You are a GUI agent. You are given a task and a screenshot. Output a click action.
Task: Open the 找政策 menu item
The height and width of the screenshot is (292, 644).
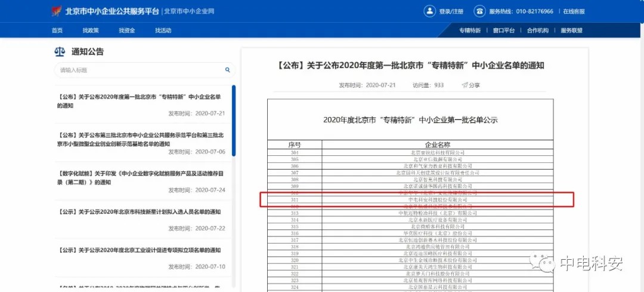(x=91, y=30)
